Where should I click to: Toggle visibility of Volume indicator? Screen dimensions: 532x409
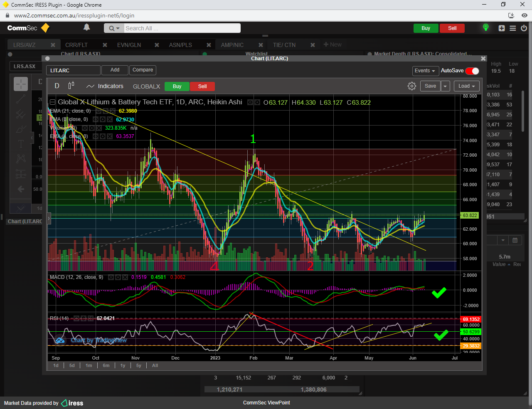pyautogui.click(x=85, y=128)
